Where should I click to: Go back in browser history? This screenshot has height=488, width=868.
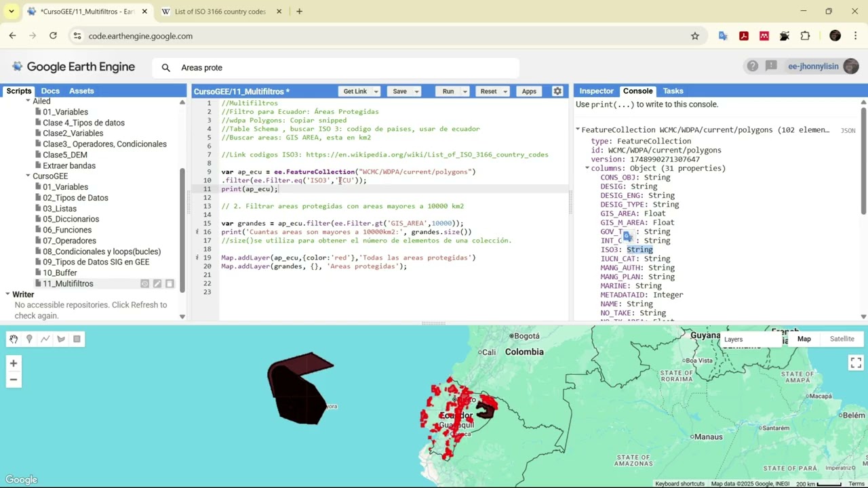13,36
